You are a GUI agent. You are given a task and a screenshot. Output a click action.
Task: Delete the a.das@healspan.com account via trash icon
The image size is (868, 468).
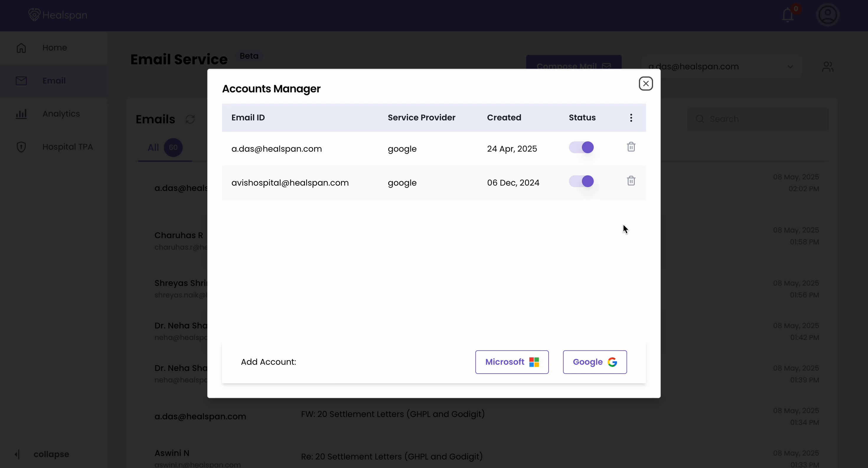631,147
